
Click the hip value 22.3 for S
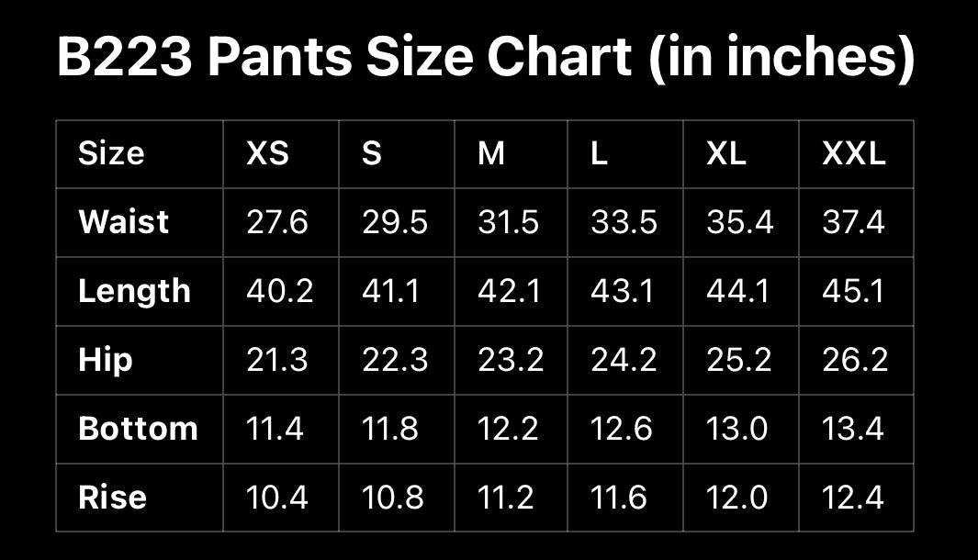(x=395, y=360)
